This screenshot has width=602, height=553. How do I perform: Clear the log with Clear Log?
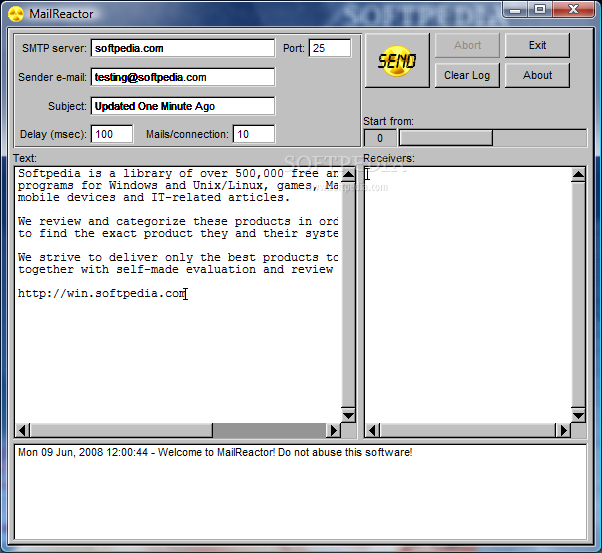pos(467,75)
